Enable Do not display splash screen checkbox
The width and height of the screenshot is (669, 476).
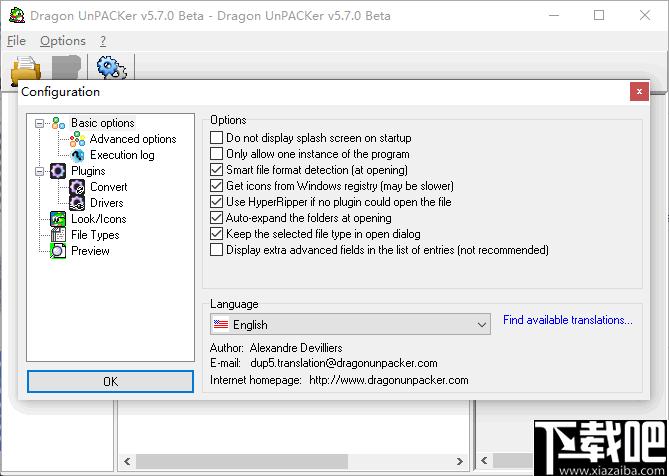217,138
